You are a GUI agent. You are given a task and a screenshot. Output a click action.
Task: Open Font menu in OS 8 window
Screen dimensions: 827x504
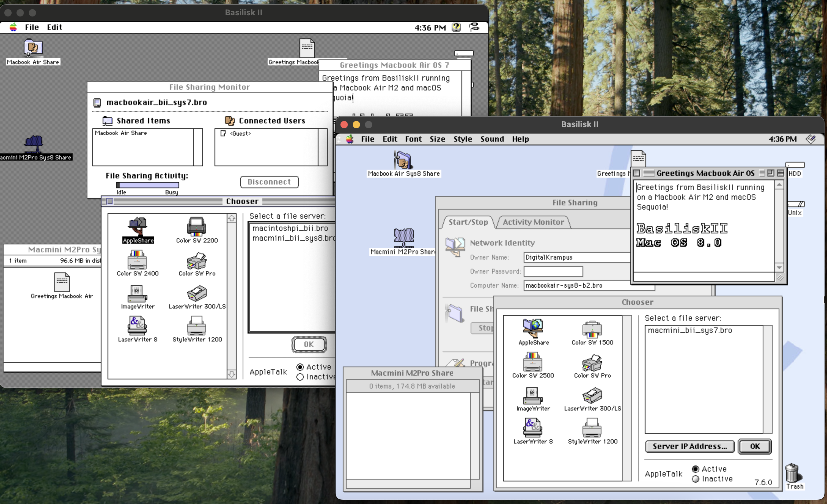pyautogui.click(x=413, y=139)
